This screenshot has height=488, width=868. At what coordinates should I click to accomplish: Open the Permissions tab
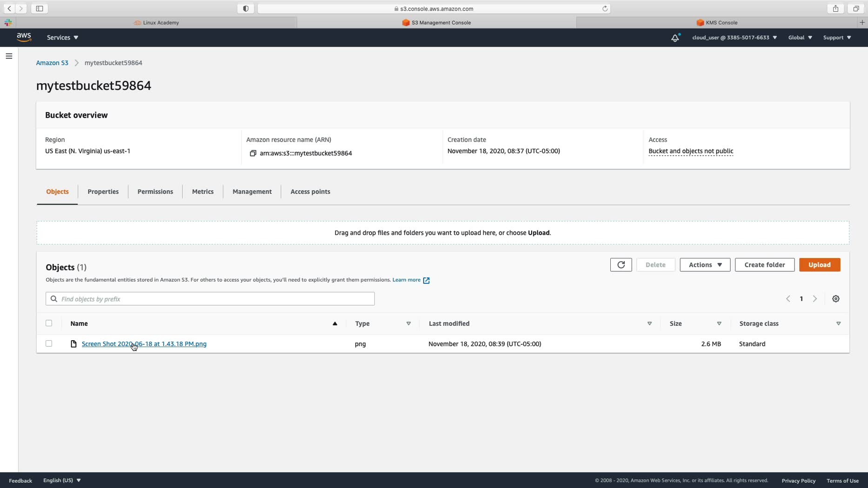pos(155,191)
